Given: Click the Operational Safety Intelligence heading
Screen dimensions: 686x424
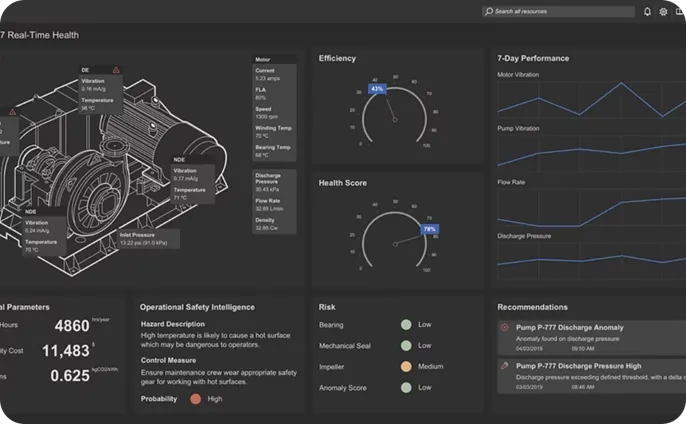Looking at the screenshot, I should coord(197,307).
